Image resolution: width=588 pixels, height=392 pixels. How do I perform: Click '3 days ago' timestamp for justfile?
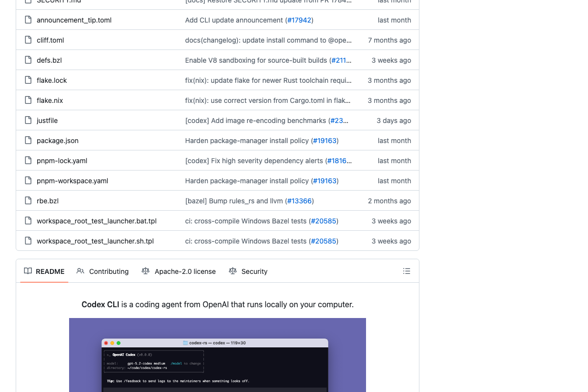click(x=394, y=121)
